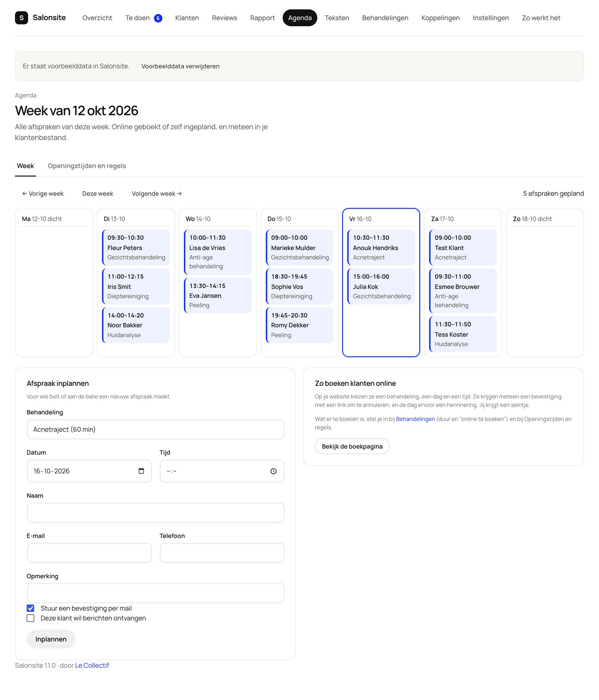Open the Rapport page

pyautogui.click(x=262, y=18)
